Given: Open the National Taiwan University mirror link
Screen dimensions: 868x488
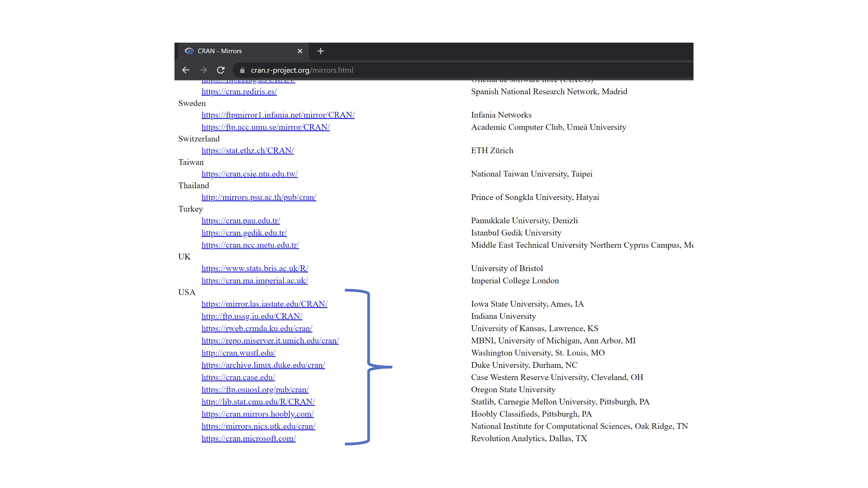Looking at the screenshot, I should [249, 174].
